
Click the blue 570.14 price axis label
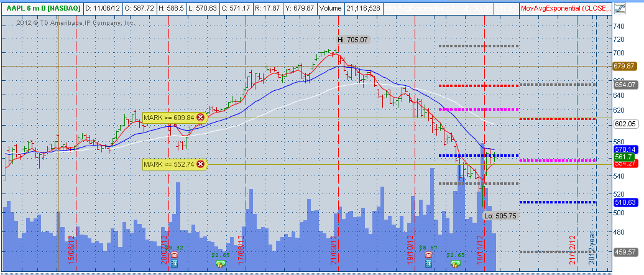tap(624, 149)
